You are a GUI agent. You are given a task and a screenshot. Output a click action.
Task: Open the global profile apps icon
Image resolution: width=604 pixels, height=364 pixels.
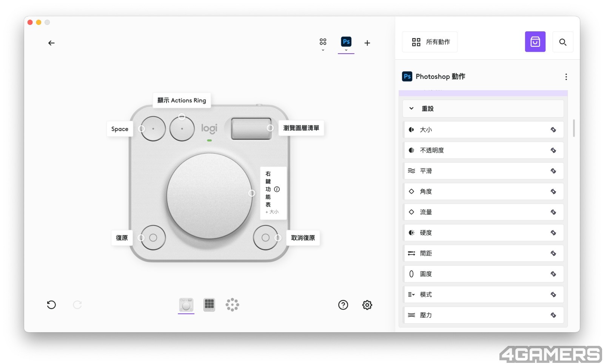(x=323, y=42)
